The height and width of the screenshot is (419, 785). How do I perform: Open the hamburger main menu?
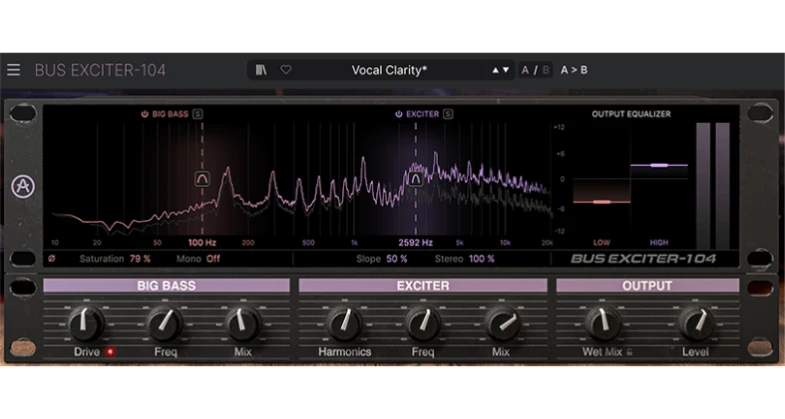[14, 70]
